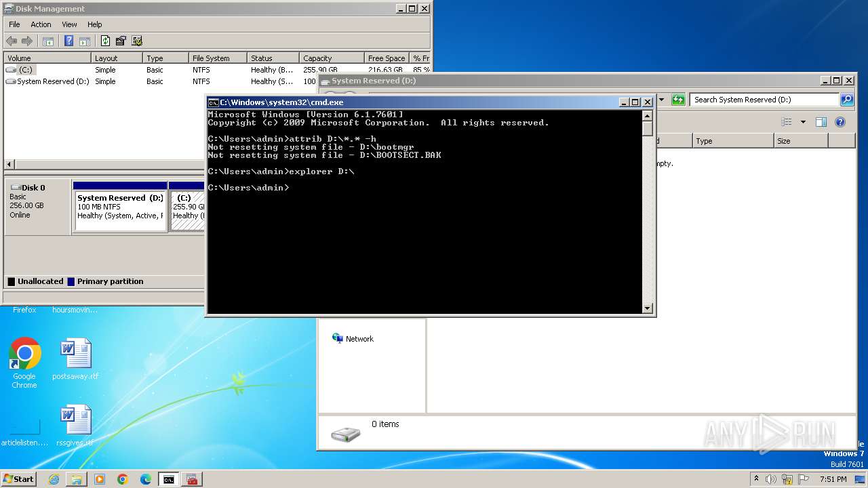Viewport: 868px width, 488px height.
Task: Open the volume control in system tray
Action: tap(771, 479)
